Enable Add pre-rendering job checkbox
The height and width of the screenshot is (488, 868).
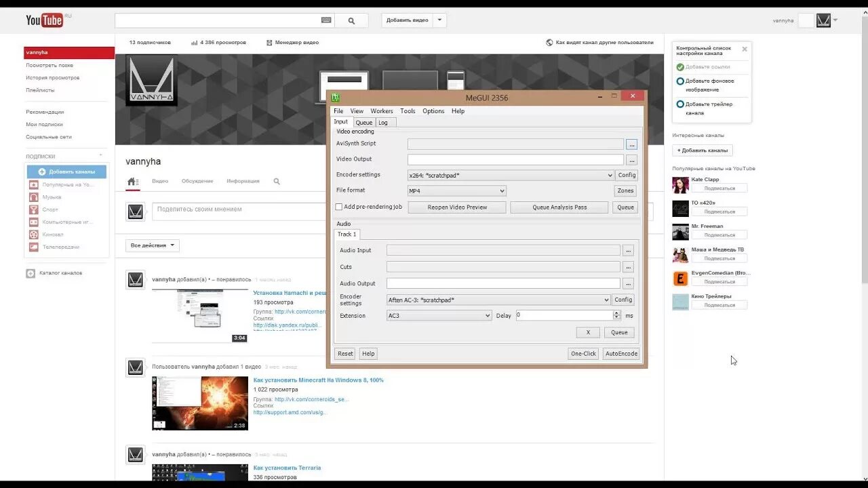click(x=339, y=207)
